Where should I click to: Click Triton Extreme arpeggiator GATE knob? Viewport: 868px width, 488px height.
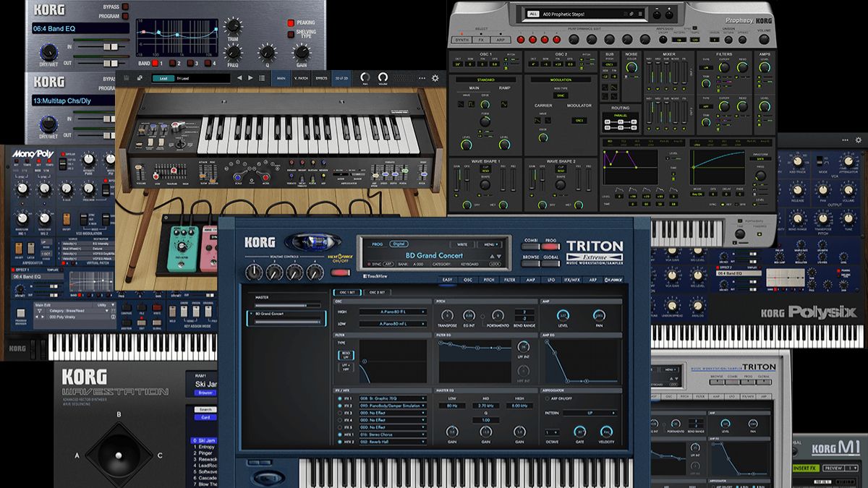coord(579,432)
